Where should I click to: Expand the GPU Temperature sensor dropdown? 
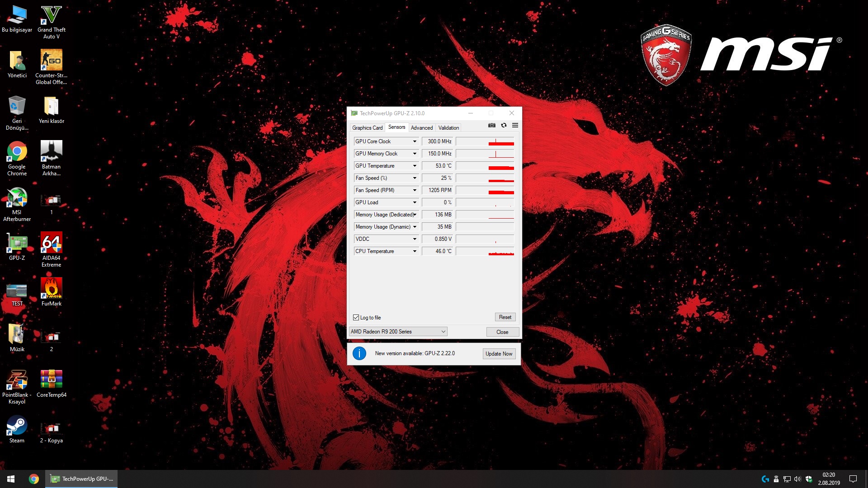pos(415,166)
